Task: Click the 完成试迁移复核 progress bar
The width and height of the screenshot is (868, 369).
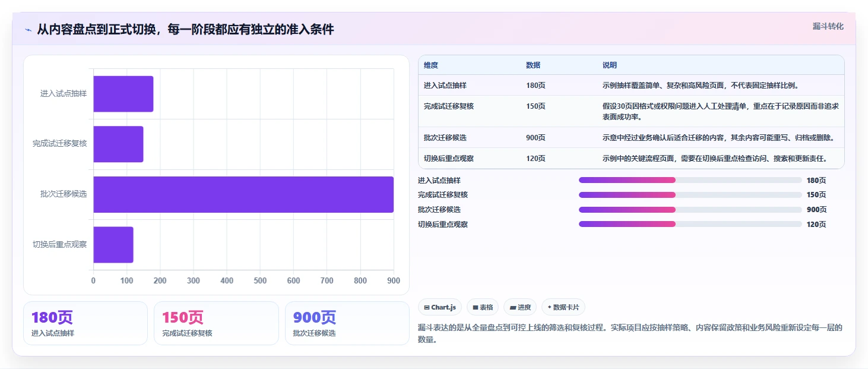Action: coord(690,195)
